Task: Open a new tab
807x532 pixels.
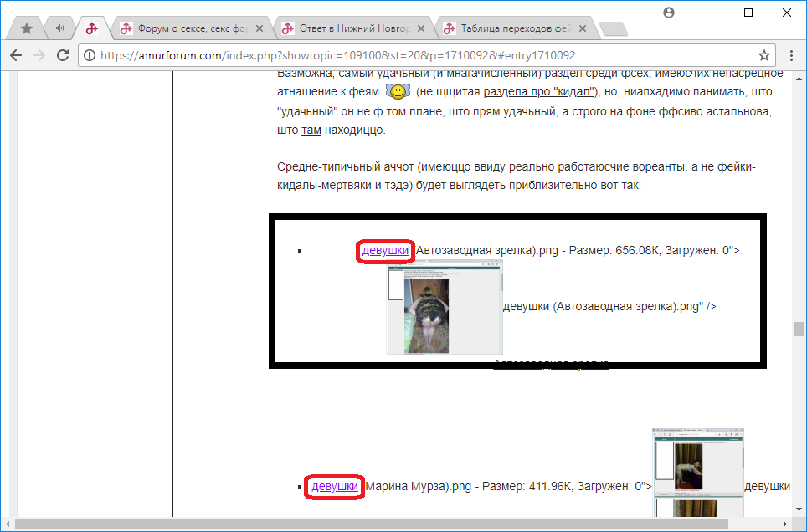Action: (614, 29)
